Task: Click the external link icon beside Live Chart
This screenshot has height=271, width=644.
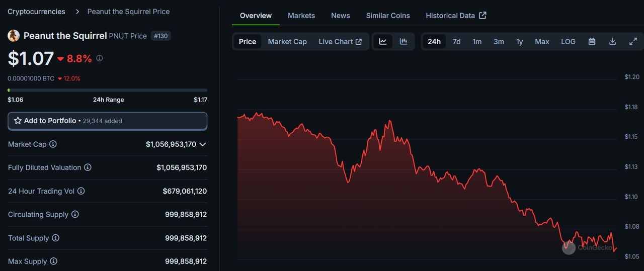Action: [359, 42]
